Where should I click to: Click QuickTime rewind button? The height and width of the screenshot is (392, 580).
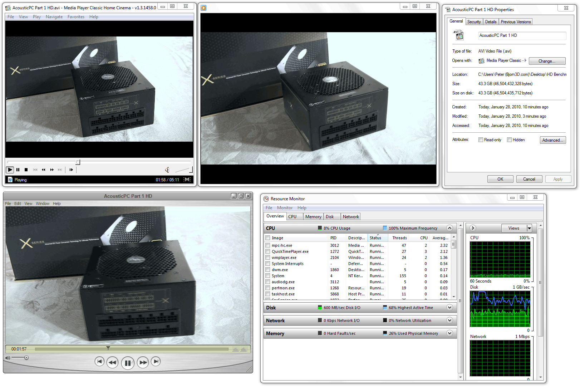112,362
